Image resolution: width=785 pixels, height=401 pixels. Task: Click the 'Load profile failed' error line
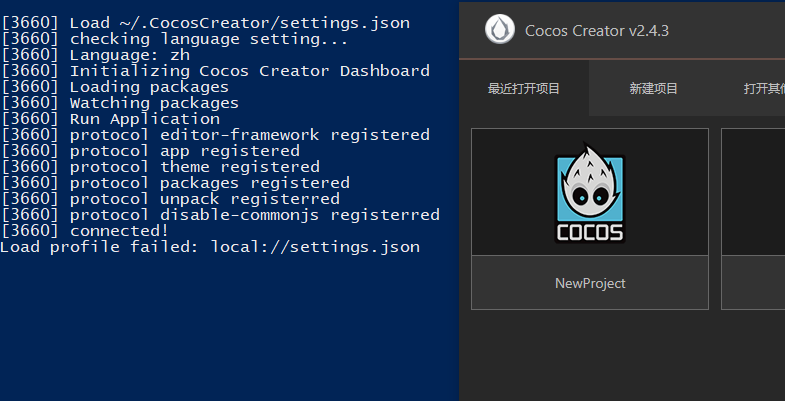pos(210,247)
